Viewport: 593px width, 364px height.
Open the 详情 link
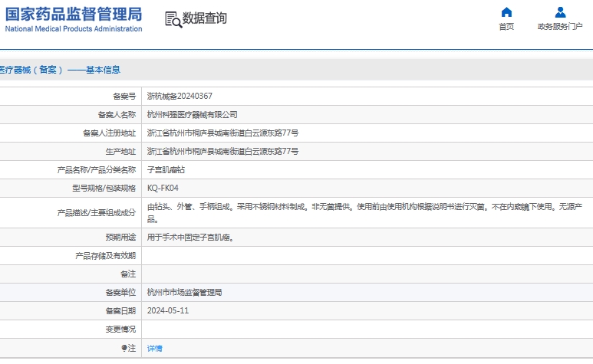tap(155, 348)
